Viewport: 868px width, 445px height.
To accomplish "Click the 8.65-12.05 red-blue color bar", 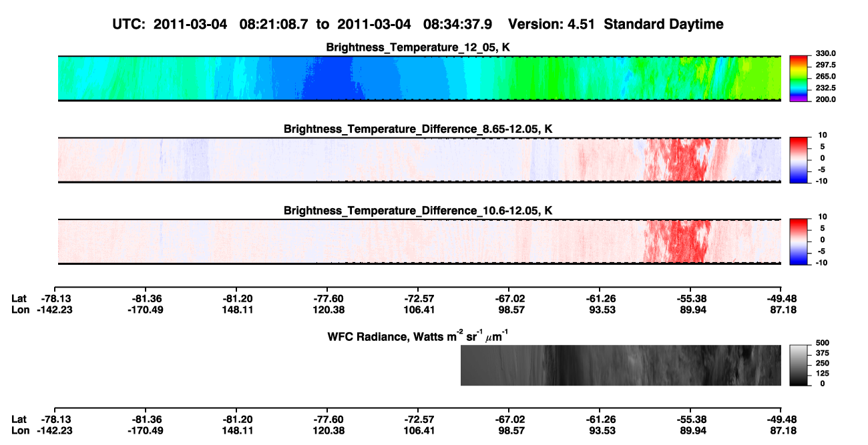I will point(799,159).
